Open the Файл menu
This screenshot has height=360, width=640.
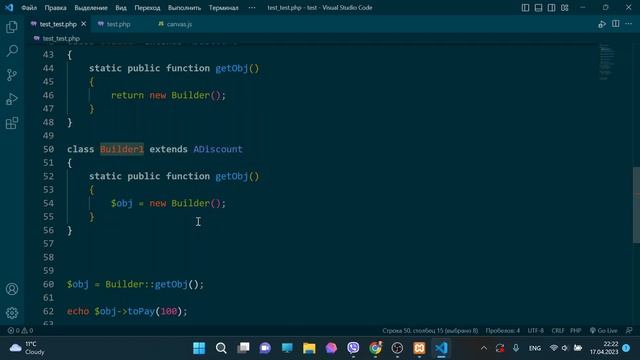click(x=29, y=8)
